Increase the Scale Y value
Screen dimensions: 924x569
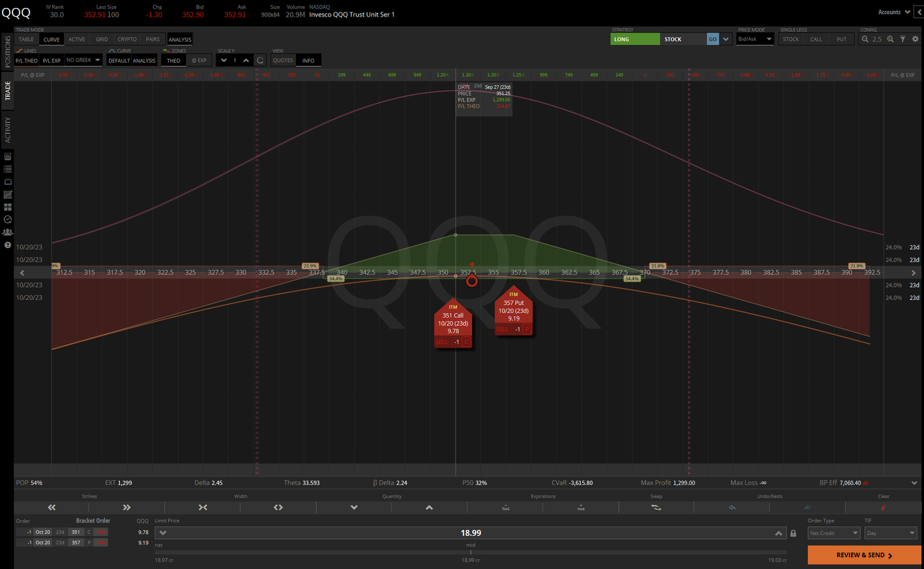246,60
